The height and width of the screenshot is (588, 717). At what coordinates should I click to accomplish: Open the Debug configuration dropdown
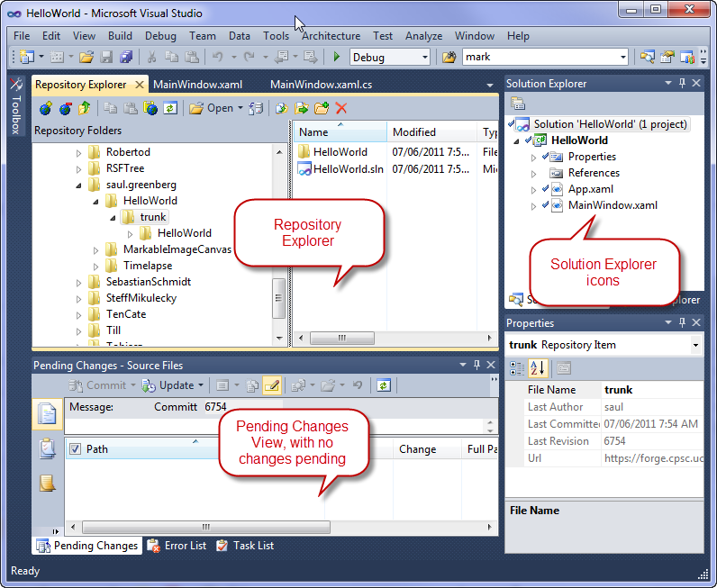click(x=425, y=57)
